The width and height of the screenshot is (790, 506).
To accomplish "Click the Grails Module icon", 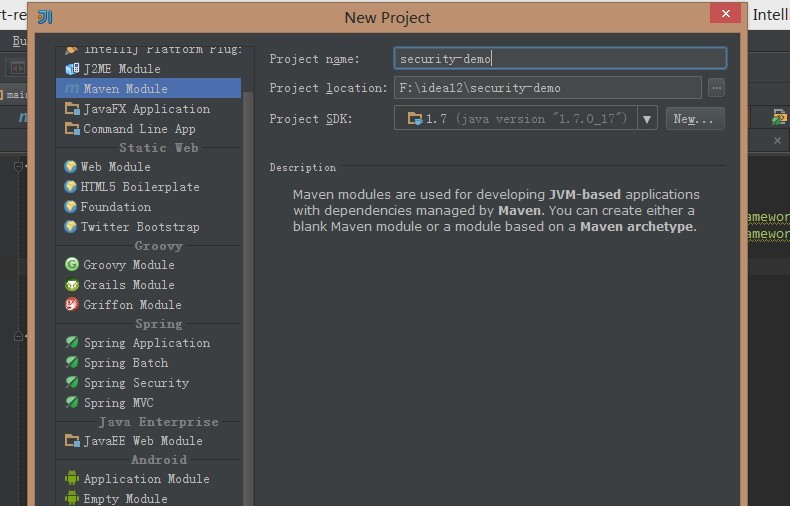I will point(72,285).
